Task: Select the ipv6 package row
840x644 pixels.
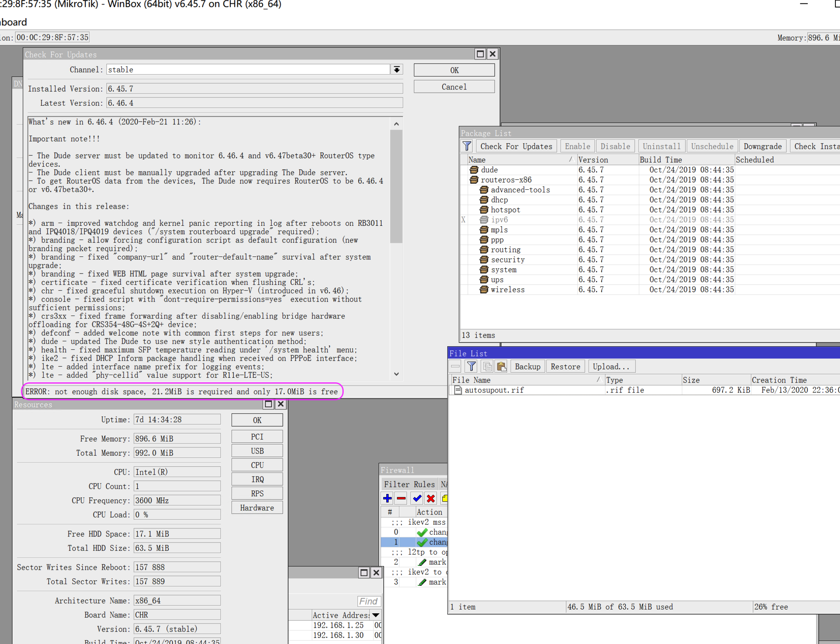Action: [499, 220]
